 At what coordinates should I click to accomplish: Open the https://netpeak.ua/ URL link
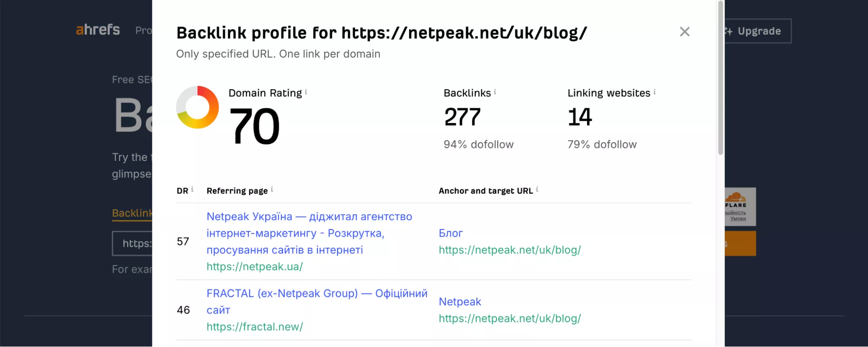(x=254, y=267)
